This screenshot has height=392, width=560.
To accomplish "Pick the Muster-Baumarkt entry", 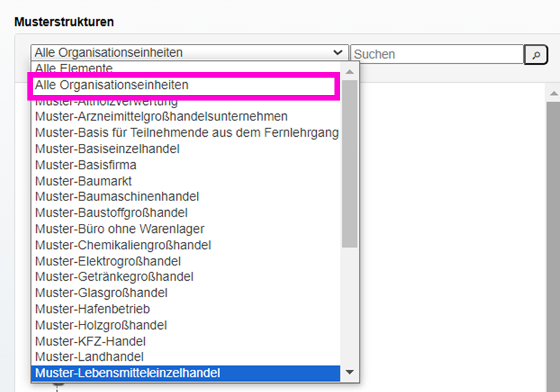I will pyautogui.click(x=83, y=181).
